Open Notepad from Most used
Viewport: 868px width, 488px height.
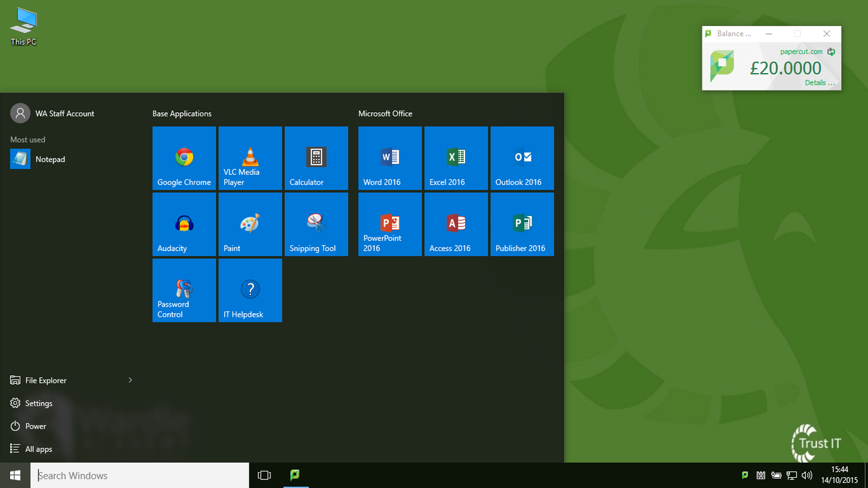[x=72, y=159]
